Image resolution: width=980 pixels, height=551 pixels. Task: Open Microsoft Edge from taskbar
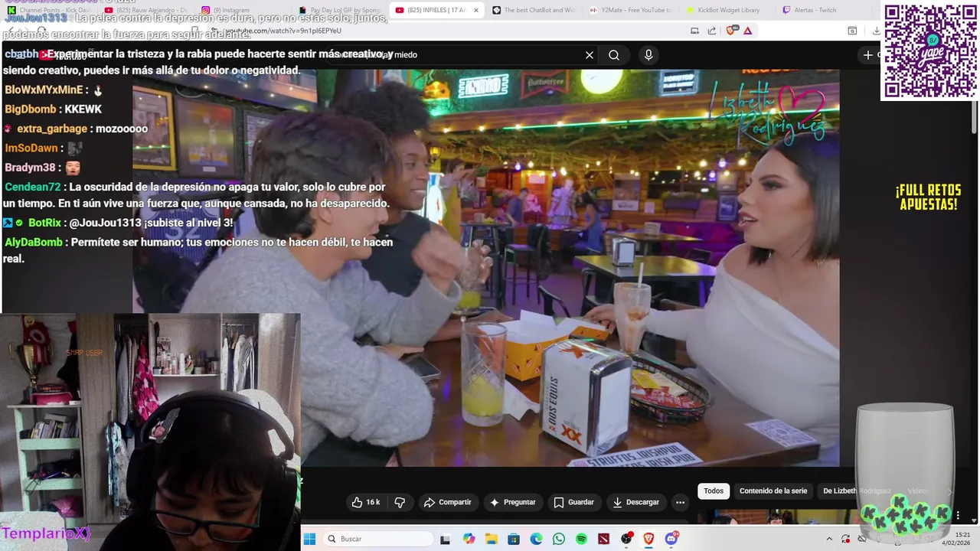click(x=536, y=539)
